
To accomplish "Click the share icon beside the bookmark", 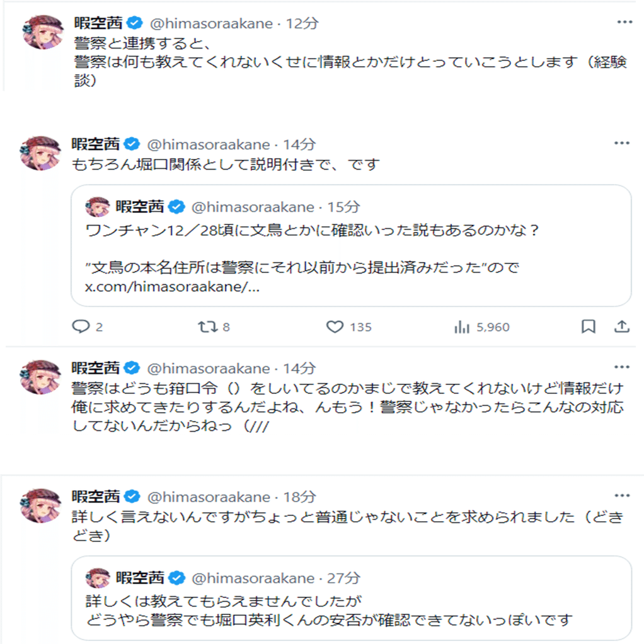I will point(621,326).
